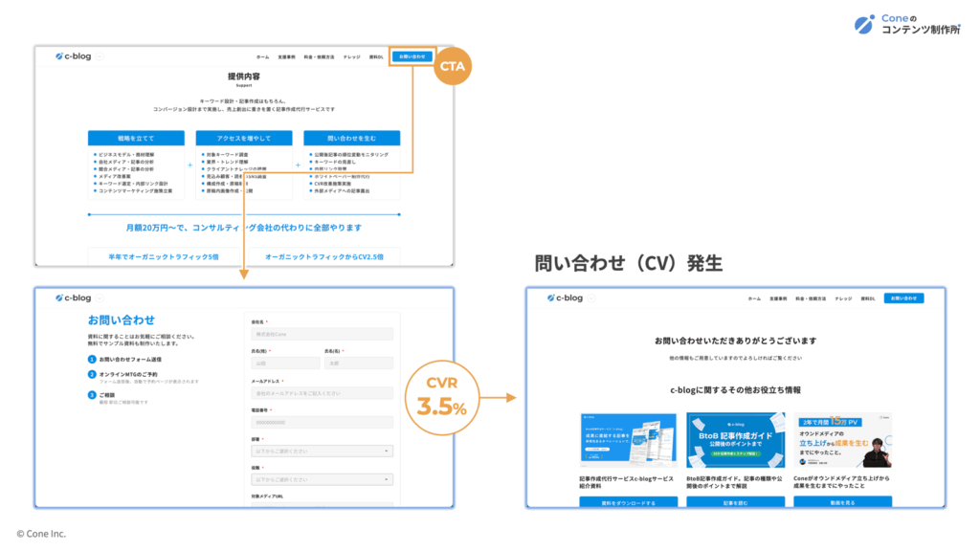Click the 月額20万円〜で headline text
Image resolution: width=980 pixels, height=551 pixels.
[x=244, y=228]
